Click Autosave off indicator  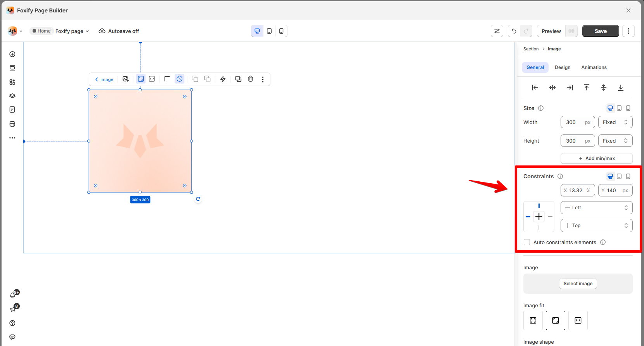[x=119, y=31]
